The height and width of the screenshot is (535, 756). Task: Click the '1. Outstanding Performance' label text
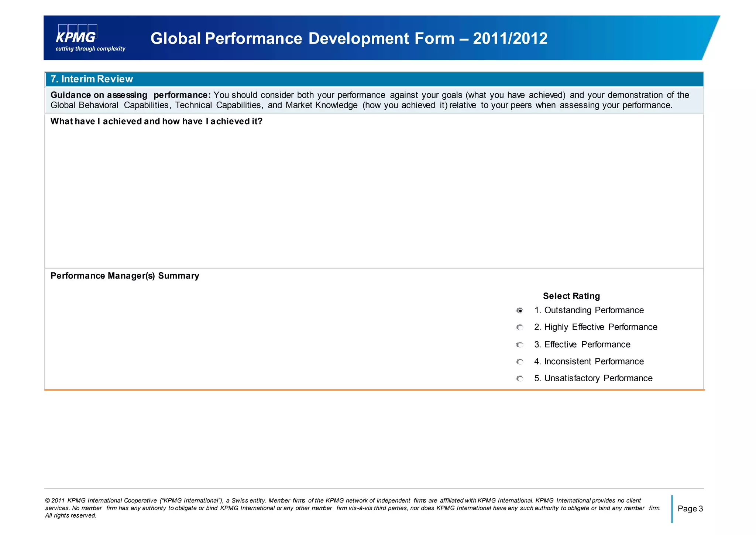[x=589, y=310]
